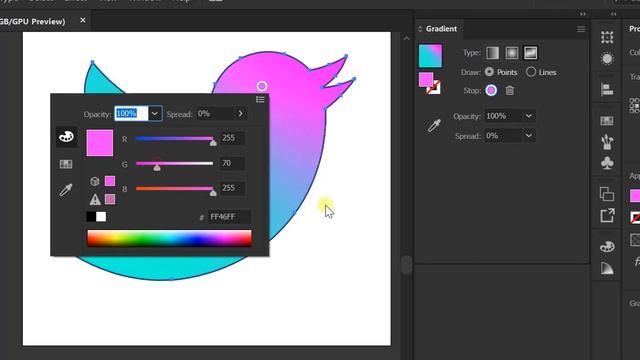Click the vertical canvas scrollbar thumb

pyautogui.click(x=406, y=265)
